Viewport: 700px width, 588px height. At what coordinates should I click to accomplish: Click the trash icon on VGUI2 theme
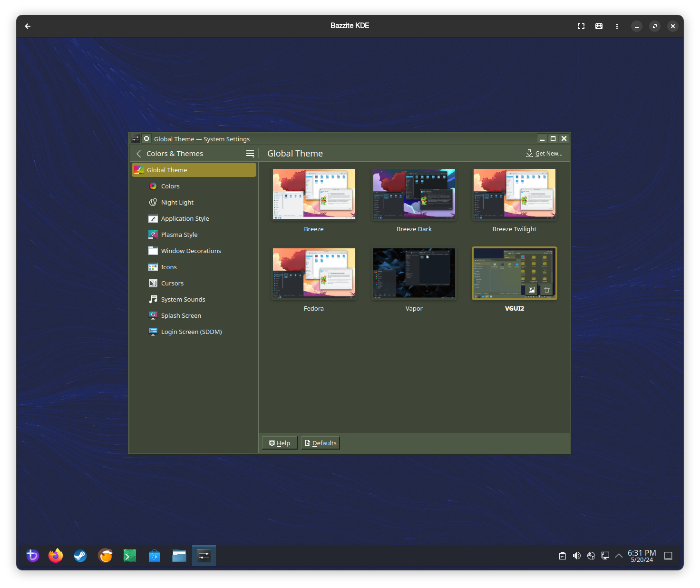[x=547, y=290]
